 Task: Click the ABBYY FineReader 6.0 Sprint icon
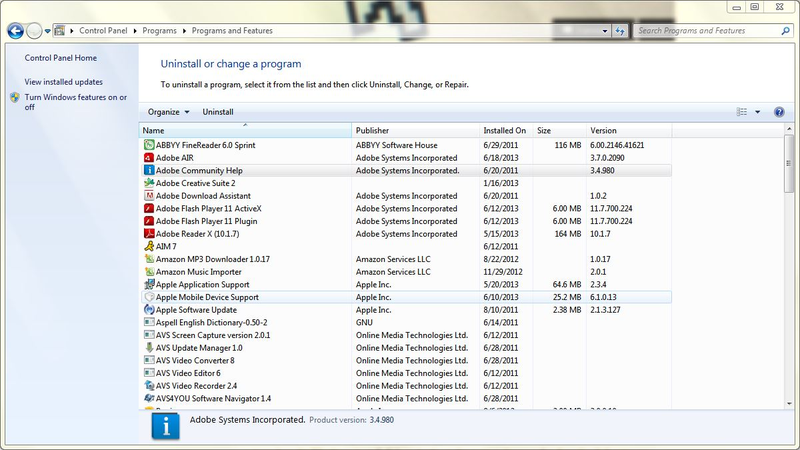pos(149,145)
